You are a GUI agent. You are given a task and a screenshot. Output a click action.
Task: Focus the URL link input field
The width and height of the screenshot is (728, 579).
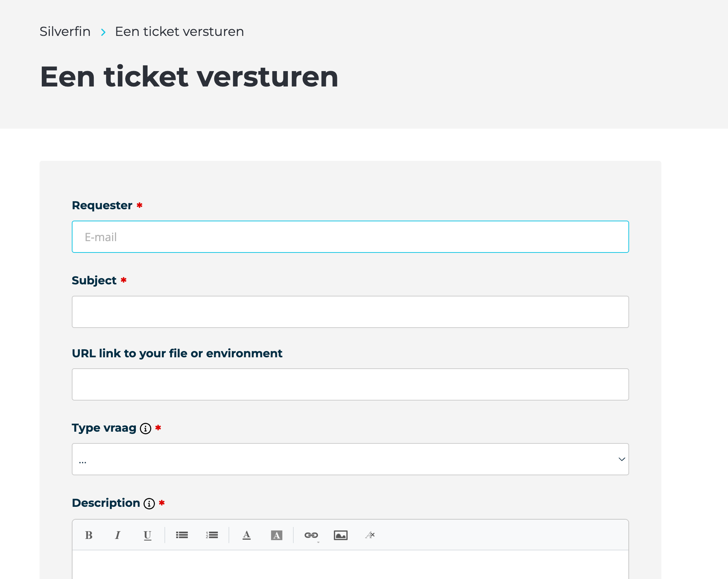350,384
